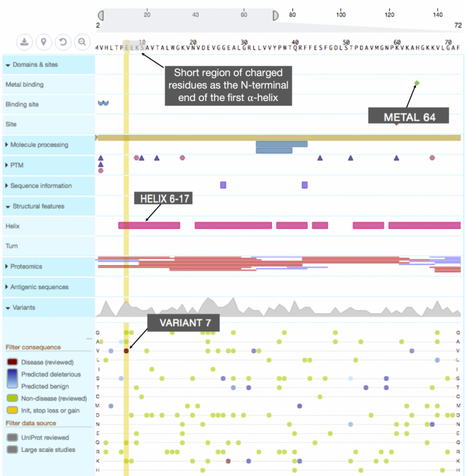The width and height of the screenshot is (465, 476).
Task: Click the location marker highlight icon
Action: click(43, 42)
